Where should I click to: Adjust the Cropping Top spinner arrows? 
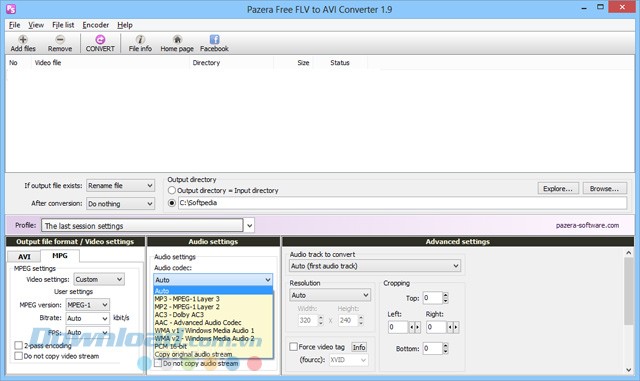click(x=445, y=298)
